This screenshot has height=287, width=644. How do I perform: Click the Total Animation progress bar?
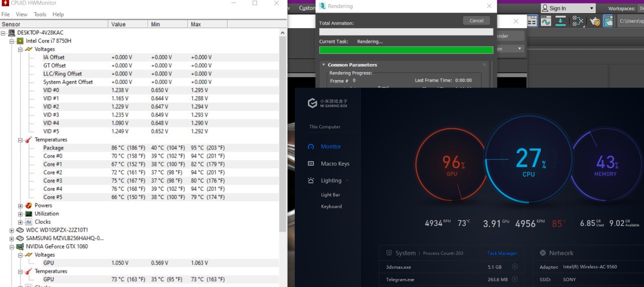[x=406, y=32]
